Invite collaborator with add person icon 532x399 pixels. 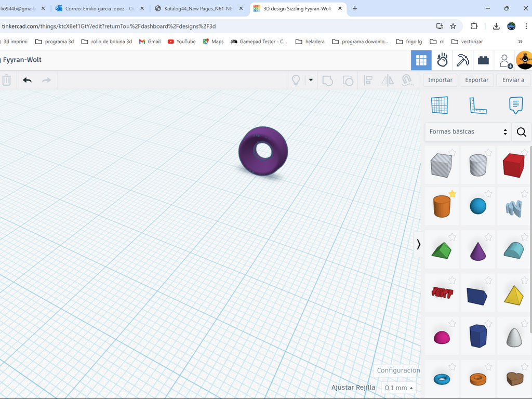pos(506,61)
